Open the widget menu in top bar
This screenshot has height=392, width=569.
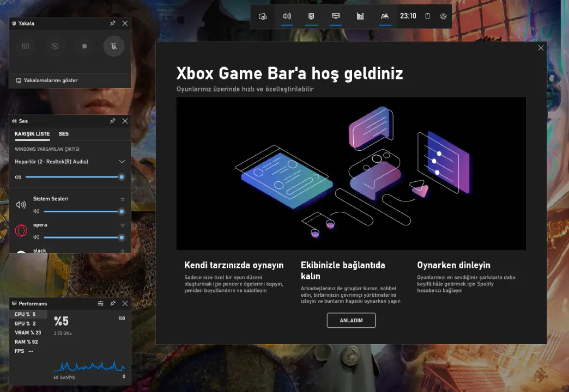(263, 16)
